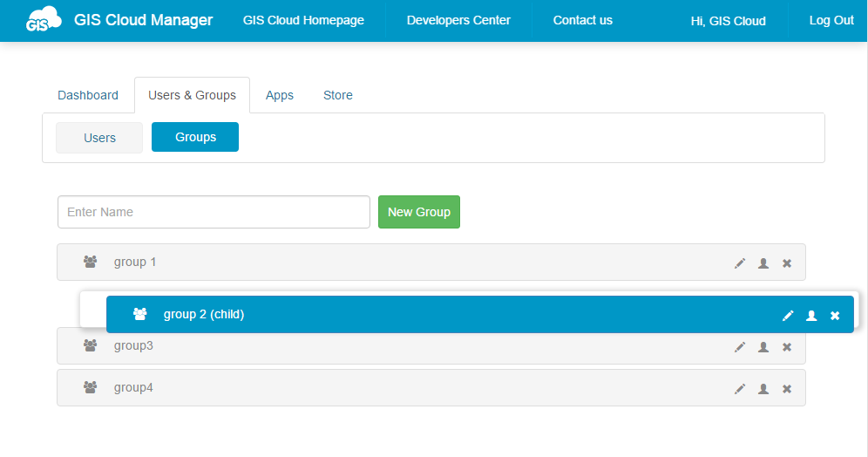
Task: Click the Hi, GIS Cloud account link
Action: pos(729,21)
